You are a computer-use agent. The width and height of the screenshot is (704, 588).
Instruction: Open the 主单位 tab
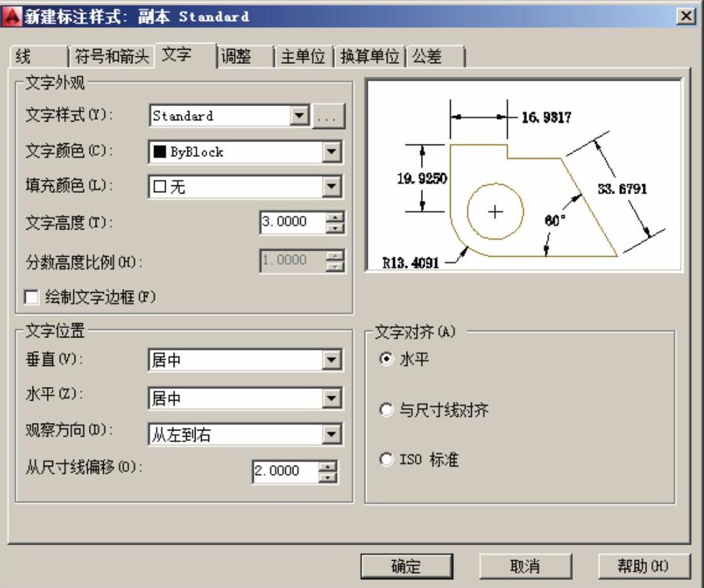click(x=303, y=57)
